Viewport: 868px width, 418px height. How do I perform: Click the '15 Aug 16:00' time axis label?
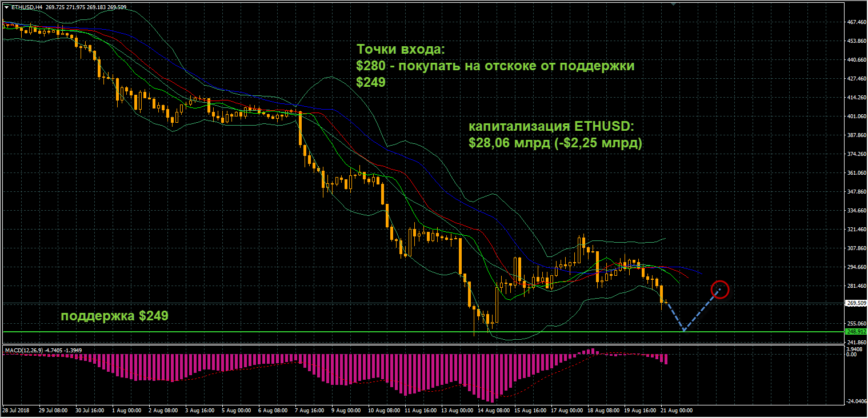[x=530, y=411]
